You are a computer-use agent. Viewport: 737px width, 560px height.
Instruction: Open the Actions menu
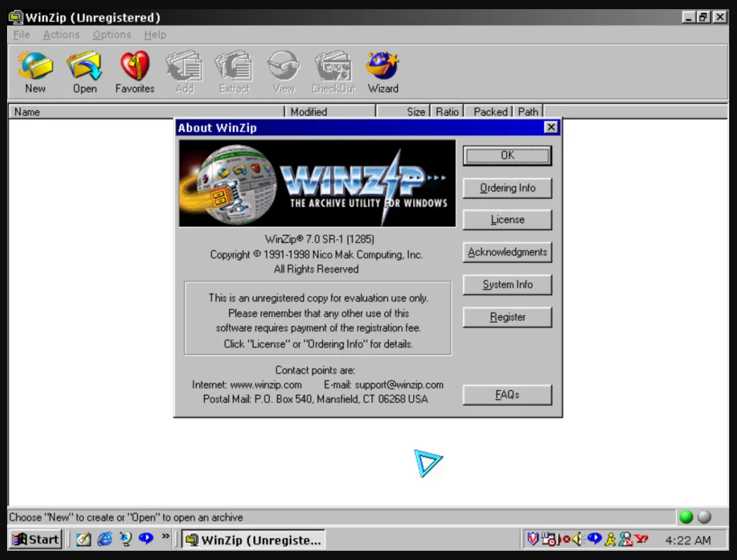point(61,35)
